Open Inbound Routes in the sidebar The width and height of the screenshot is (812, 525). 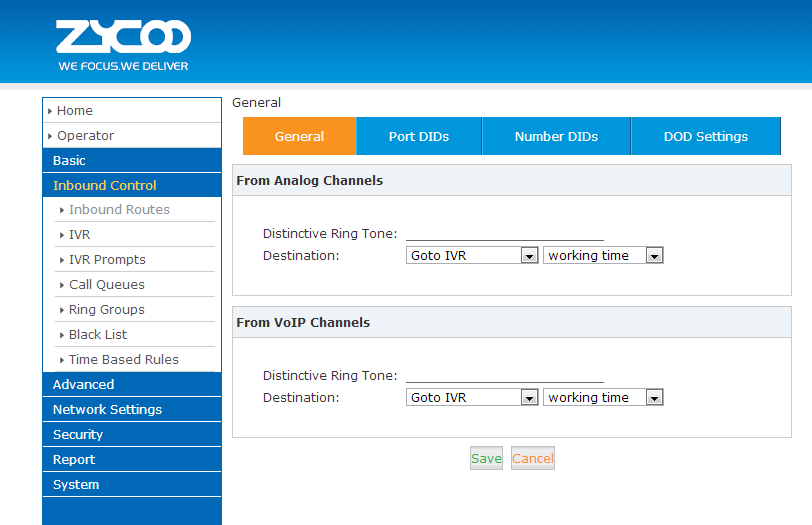(x=119, y=210)
